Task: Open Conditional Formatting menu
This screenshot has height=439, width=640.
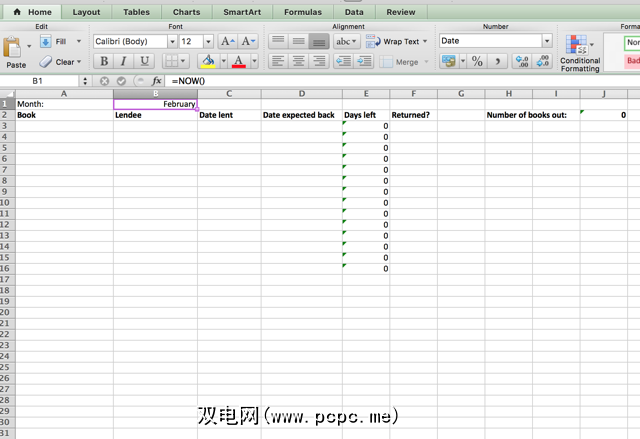Action: pyautogui.click(x=580, y=53)
